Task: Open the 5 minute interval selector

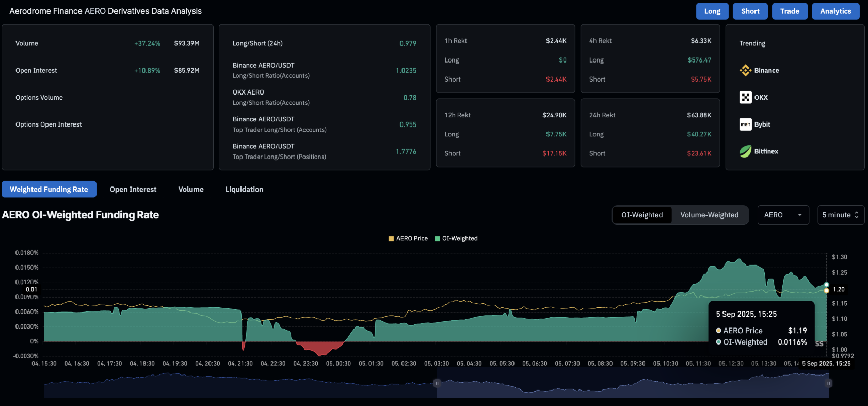Action: tap(841, 215)
